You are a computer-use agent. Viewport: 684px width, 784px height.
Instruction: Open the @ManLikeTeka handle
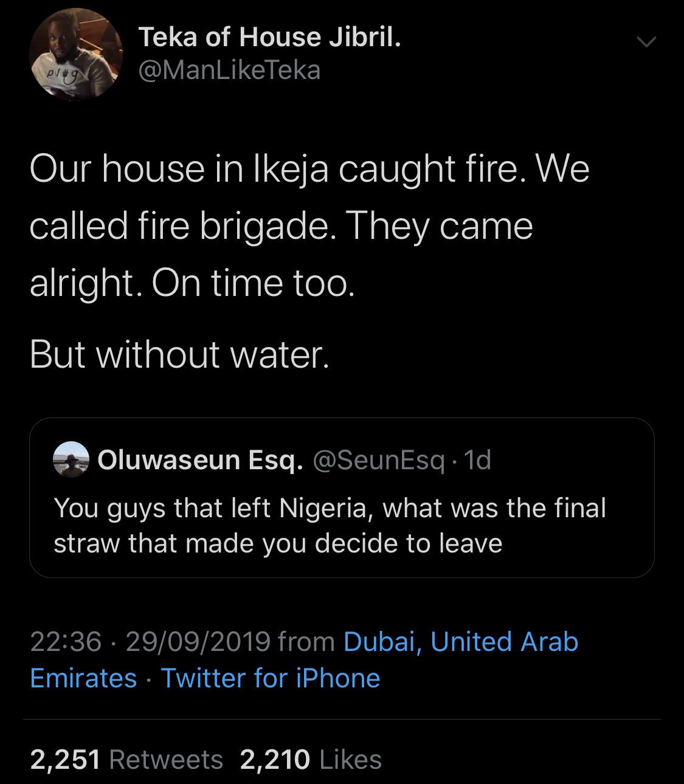229,70
